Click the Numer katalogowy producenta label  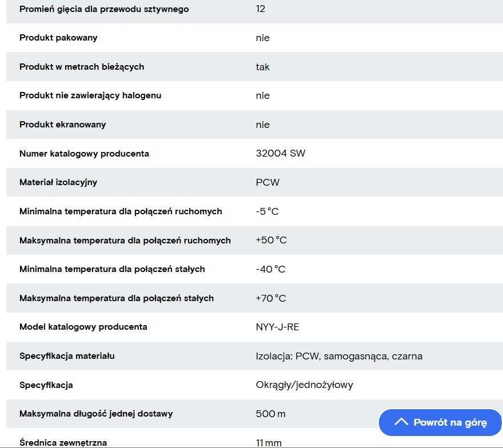click(x=84, y=153)
